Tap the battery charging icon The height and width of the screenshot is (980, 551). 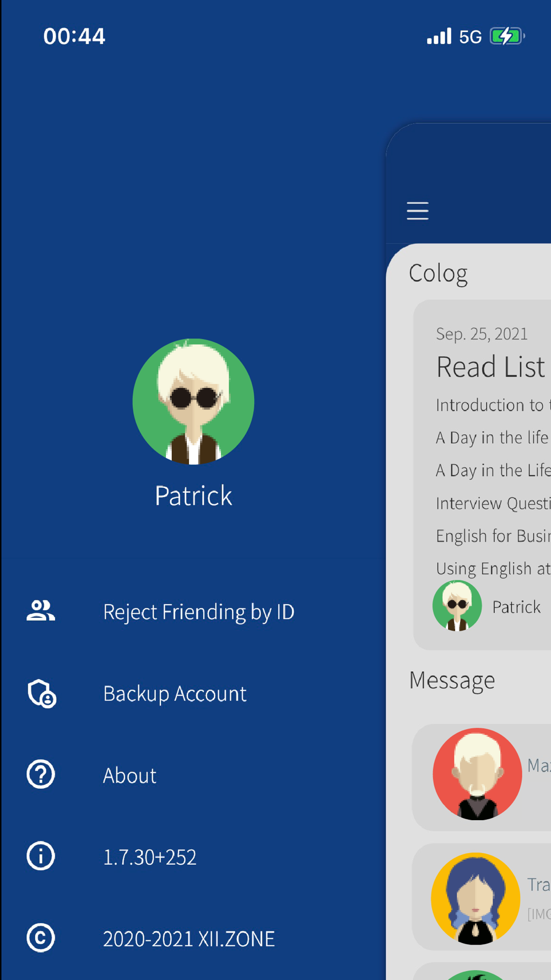click(506, 36)
